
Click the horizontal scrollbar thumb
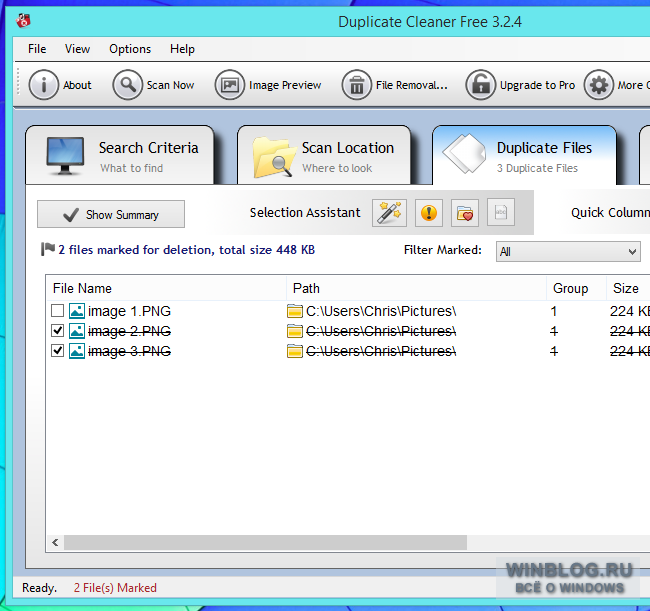click(265, 542)
